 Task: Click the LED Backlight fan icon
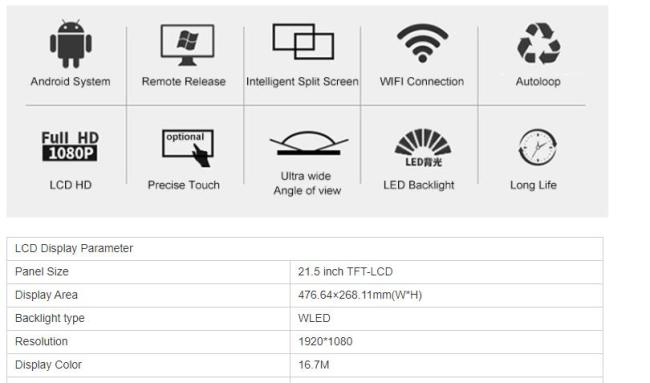[x=423, y=148]
